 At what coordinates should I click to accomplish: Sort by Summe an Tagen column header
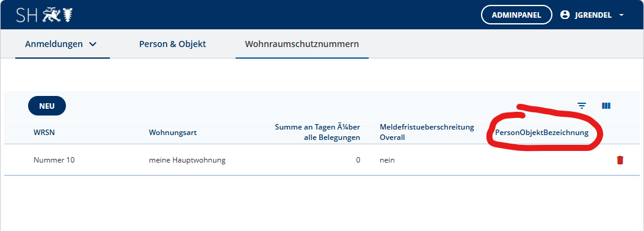pos(317,132)
